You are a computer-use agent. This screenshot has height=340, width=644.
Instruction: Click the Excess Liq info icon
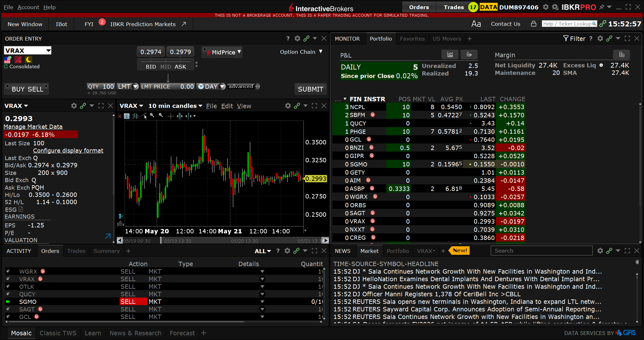point(601,65)
